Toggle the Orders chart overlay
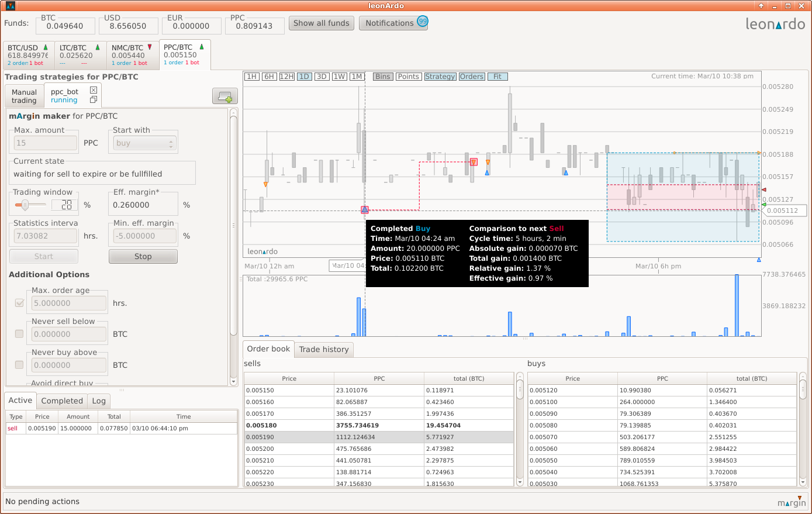Viewport: 812px width, 514px height. coord(471,77)
